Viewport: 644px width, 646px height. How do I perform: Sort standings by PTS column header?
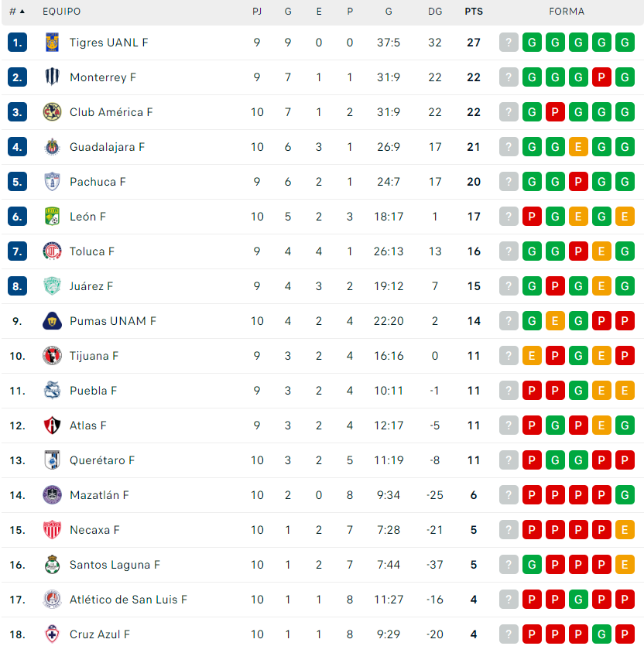point(474,12)
